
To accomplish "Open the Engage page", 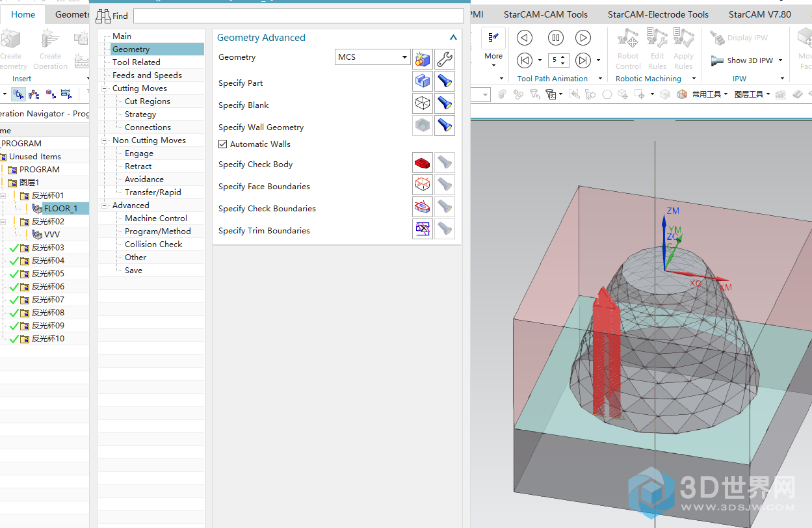I will click(x=139, y=153).
